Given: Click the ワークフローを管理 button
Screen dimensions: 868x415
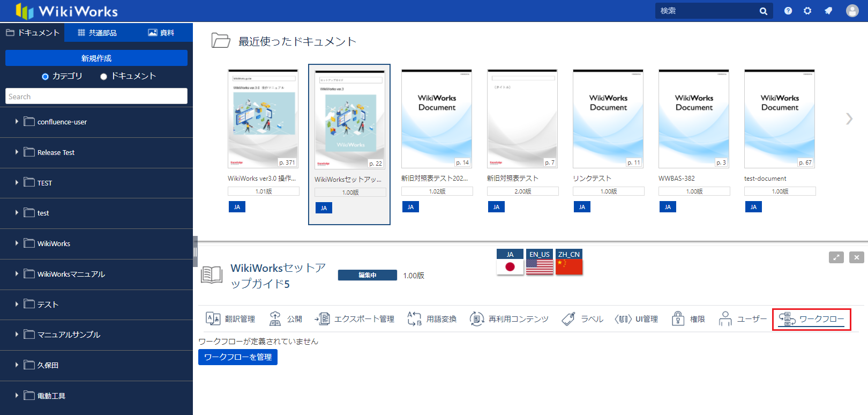Looking at the screenshot, I should tap(238, 357).
